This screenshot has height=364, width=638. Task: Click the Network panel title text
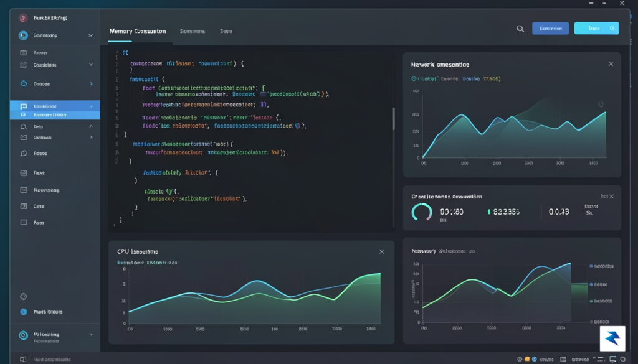pos(440,65)
